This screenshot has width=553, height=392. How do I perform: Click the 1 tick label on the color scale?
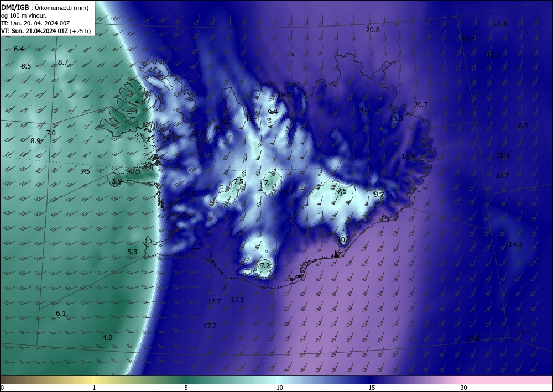click(94, 388)
